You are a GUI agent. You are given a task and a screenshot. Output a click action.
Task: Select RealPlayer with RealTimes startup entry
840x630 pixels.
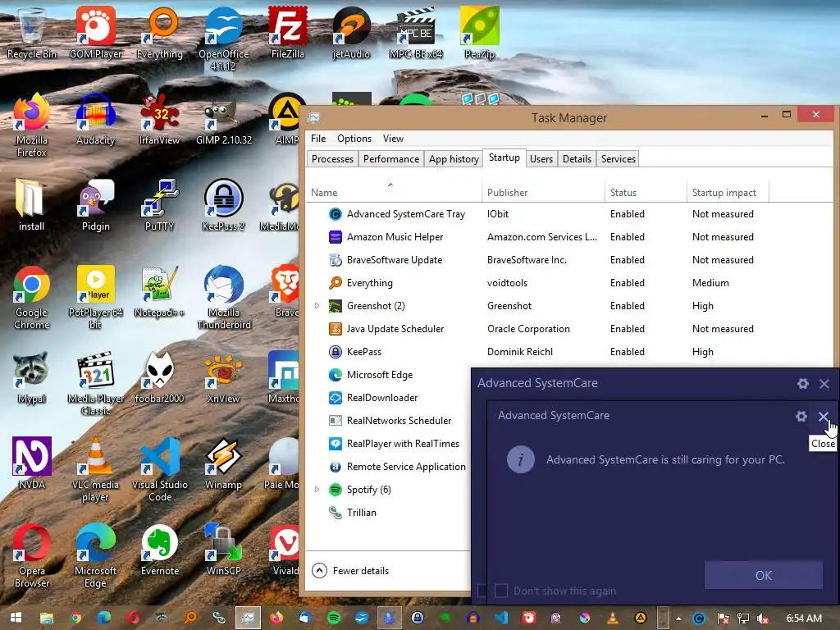(x=388, y=444)
